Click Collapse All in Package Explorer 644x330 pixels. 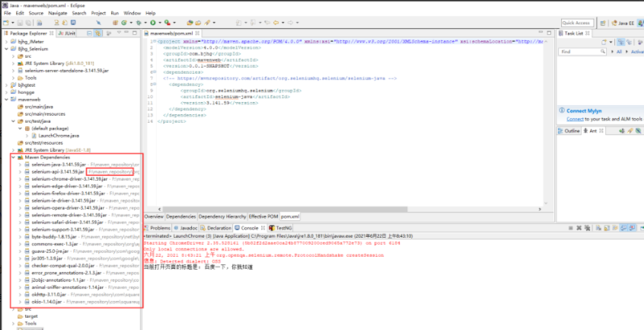[90, 34]
